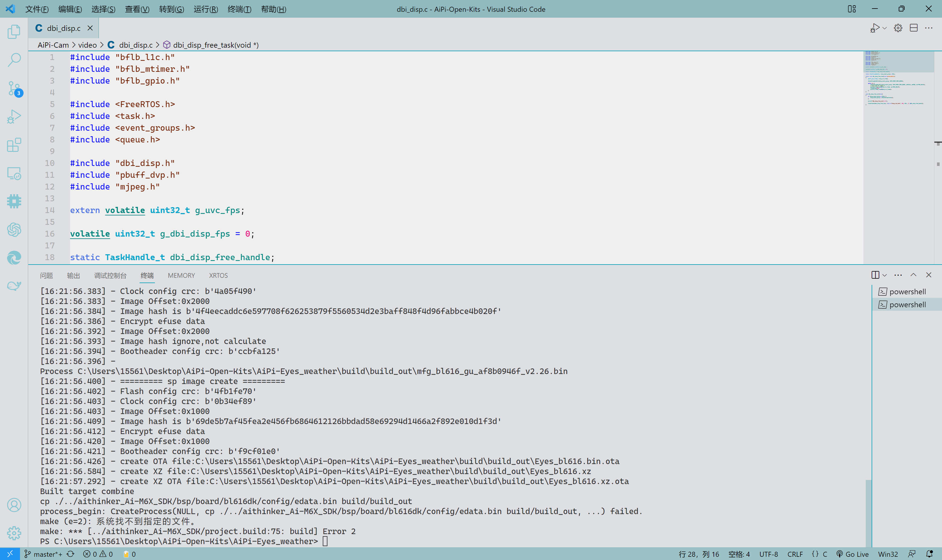Open the 转到(G) menu
942x560 pixels.
pyautogui.click(x=171, y=9)
